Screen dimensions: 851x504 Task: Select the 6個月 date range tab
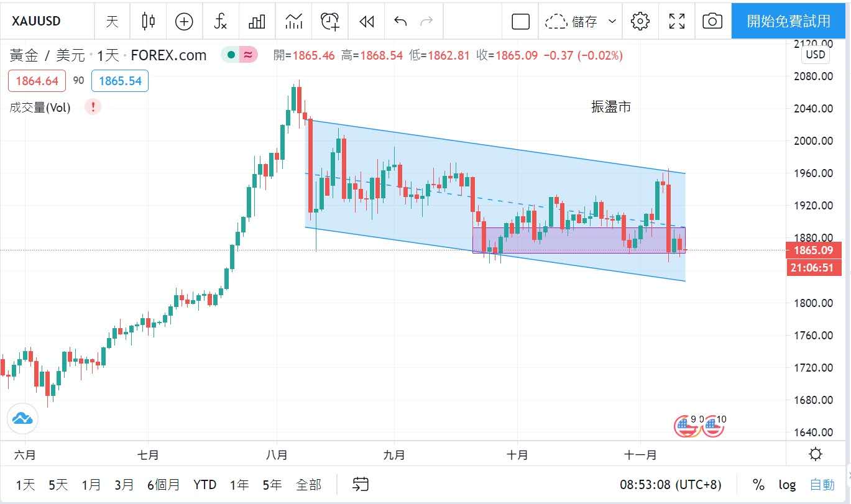click(x=163, y=485)
